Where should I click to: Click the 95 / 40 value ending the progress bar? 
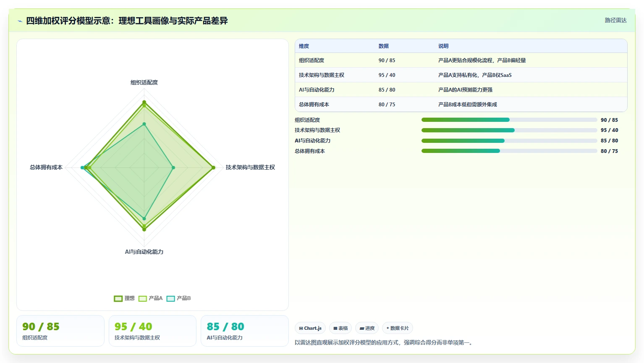609,130
